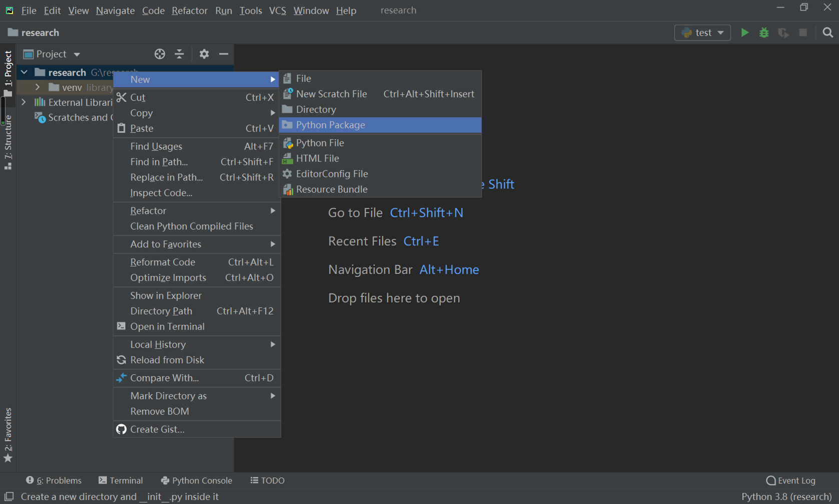The height and width of the screenshot is (504, 839).
Task: Click Reload from Disk icon
Action: (x=121, y=360)
